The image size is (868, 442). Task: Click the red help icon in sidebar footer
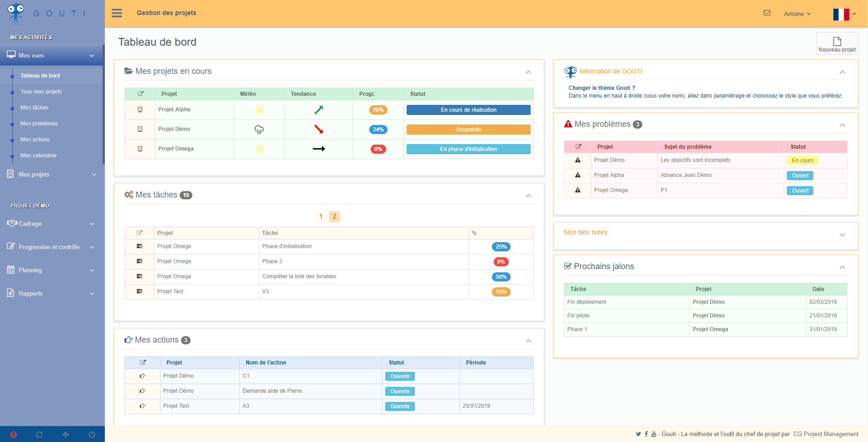pyautogui.click(x=13, y=435)
